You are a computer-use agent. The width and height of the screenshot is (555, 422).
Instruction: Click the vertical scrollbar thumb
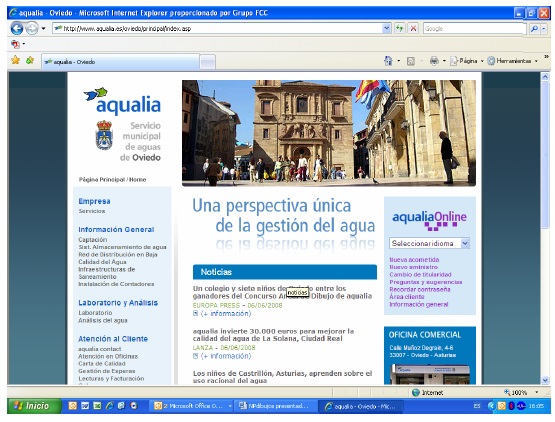click(x=545, y=155)
